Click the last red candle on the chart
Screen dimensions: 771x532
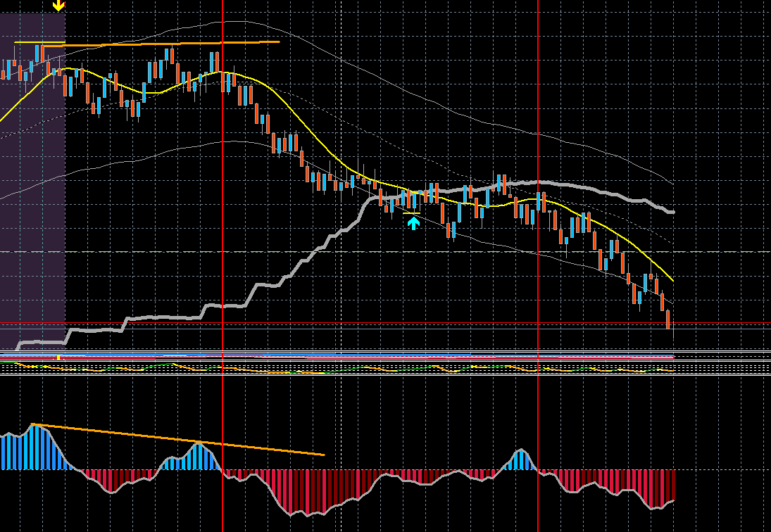coord(667,319)
